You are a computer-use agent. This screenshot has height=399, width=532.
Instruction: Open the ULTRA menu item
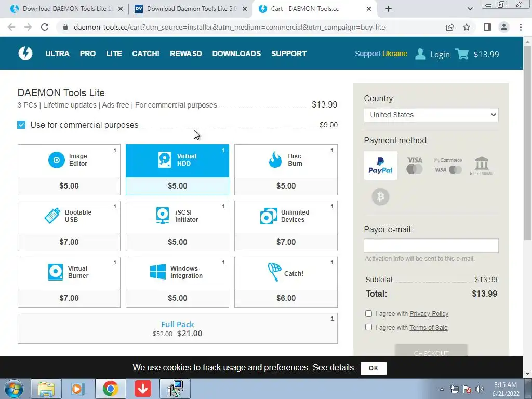pos(57,54)
